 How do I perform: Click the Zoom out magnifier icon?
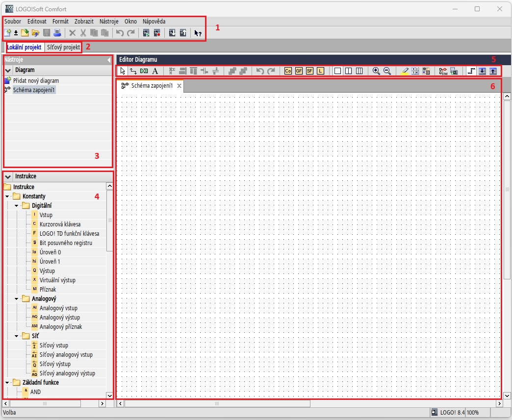tap(387, 71)
